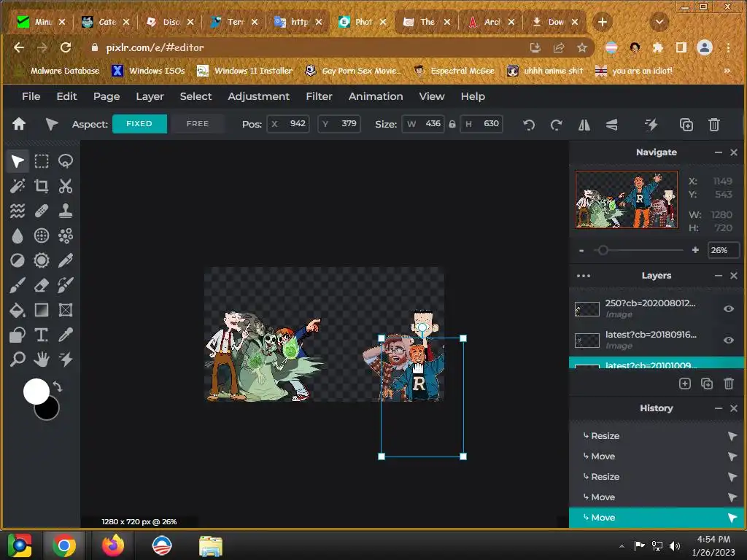Select the Crop tool
This screenshot has height=560, width=747.
(x=42, y=186)
